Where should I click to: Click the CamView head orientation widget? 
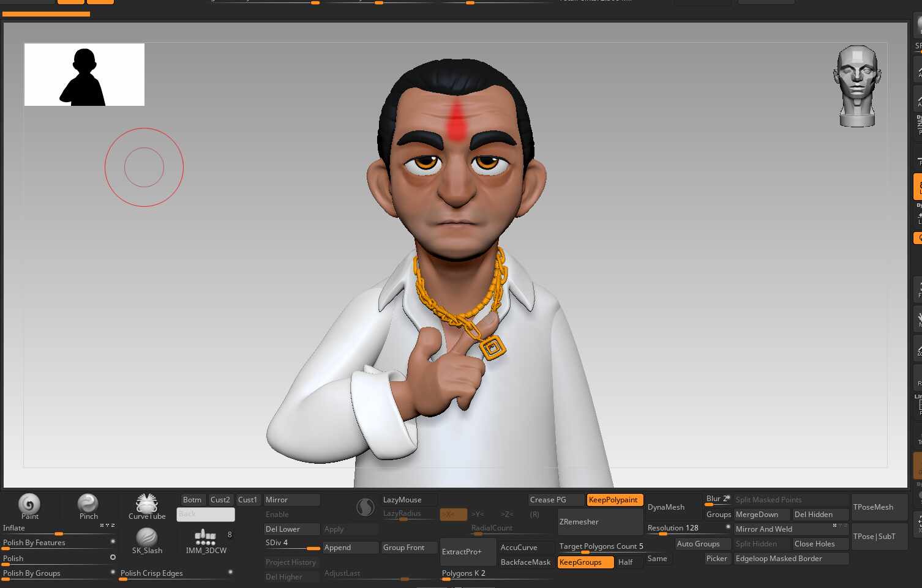857,86
